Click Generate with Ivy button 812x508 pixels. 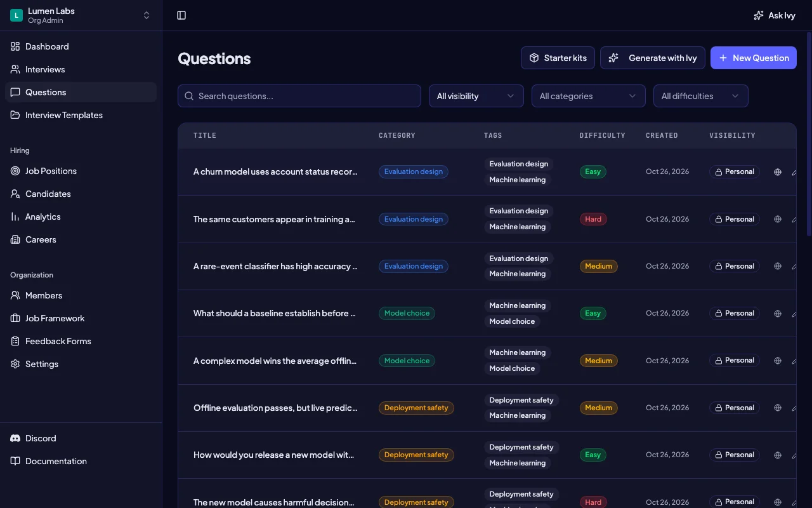(x=653, y=58)
